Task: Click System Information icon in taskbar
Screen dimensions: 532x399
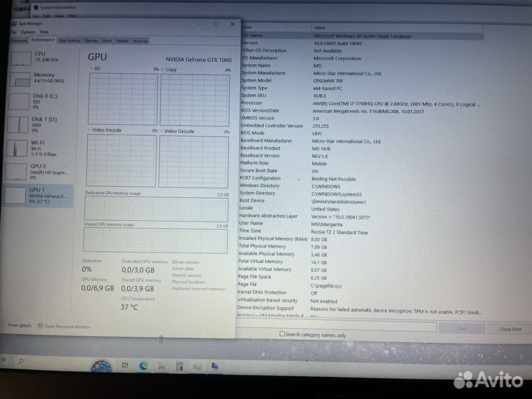Action: [x=215, y=366]
